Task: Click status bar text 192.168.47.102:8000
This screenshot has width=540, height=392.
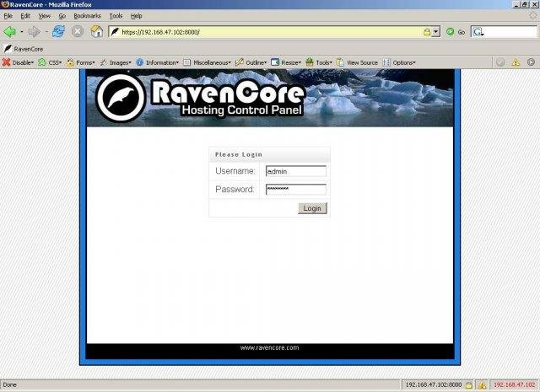Action: click(x=434, y=384)
